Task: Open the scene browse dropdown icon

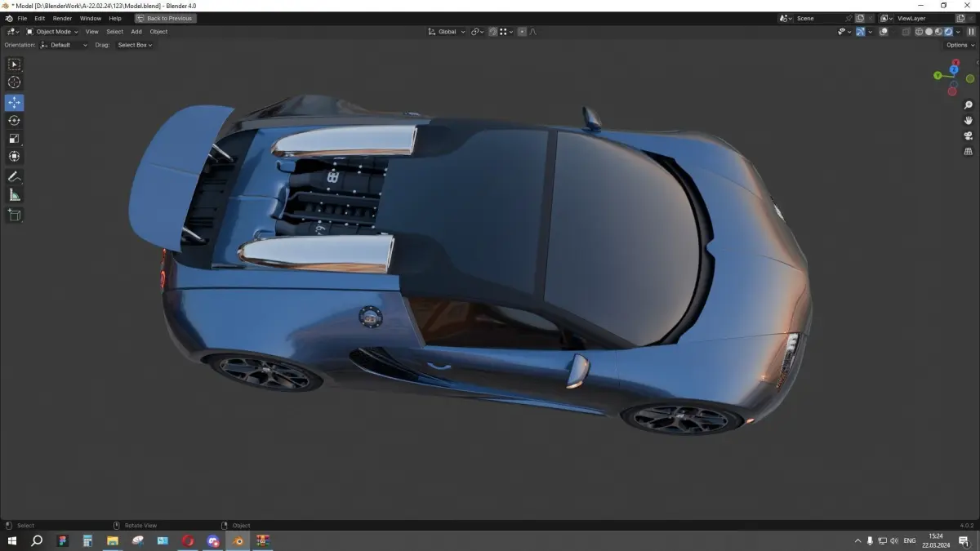Action: (x=786, y=18)
